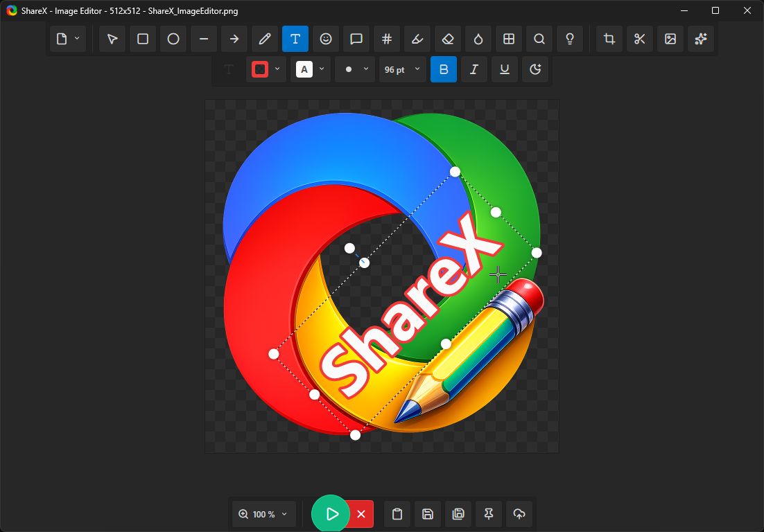Click the border thickness dot control
764x532 pixels.
tap(349, 69)
